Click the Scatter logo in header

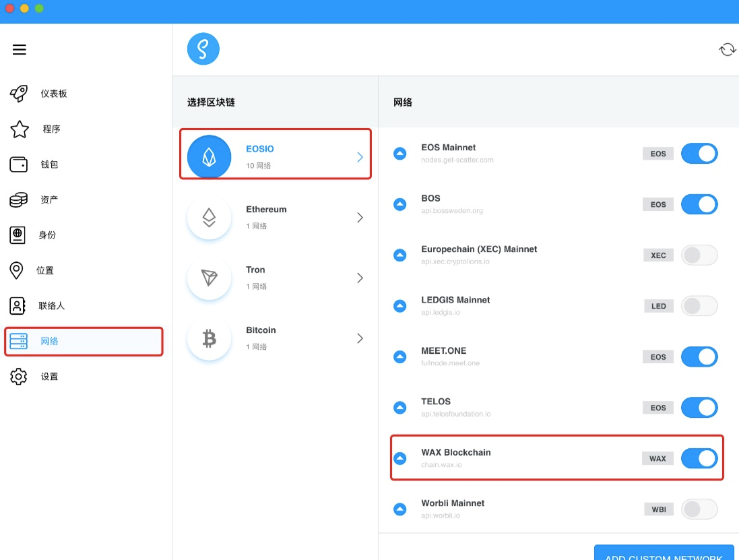point(203,49)
